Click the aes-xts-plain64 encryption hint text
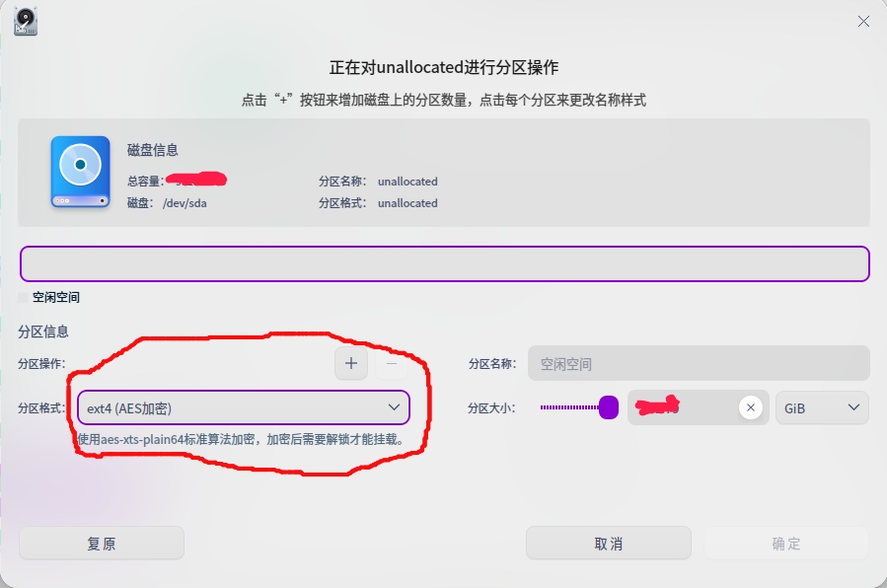The image size is (887, 588). point(241,439)
